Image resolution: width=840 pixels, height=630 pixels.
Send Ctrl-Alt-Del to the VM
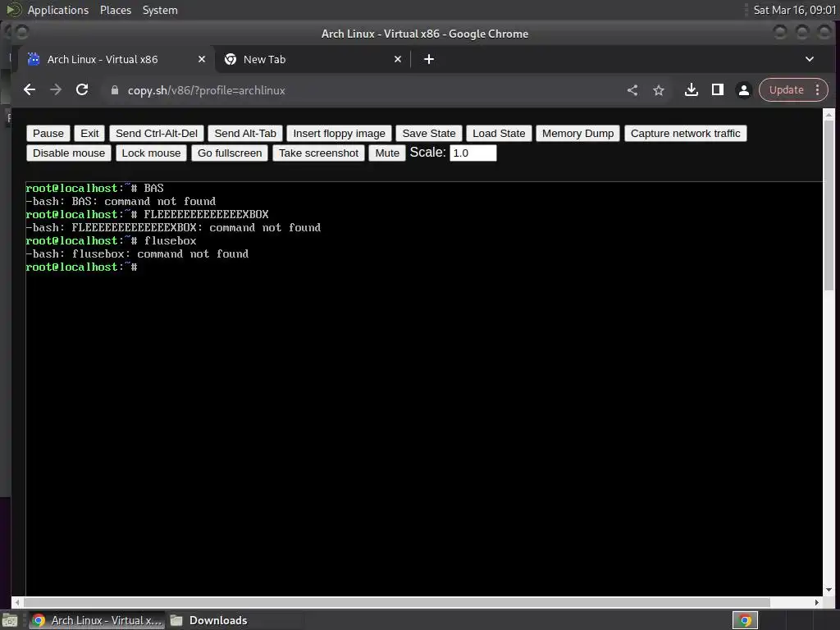pyautogui.click(x=157, y=134)
